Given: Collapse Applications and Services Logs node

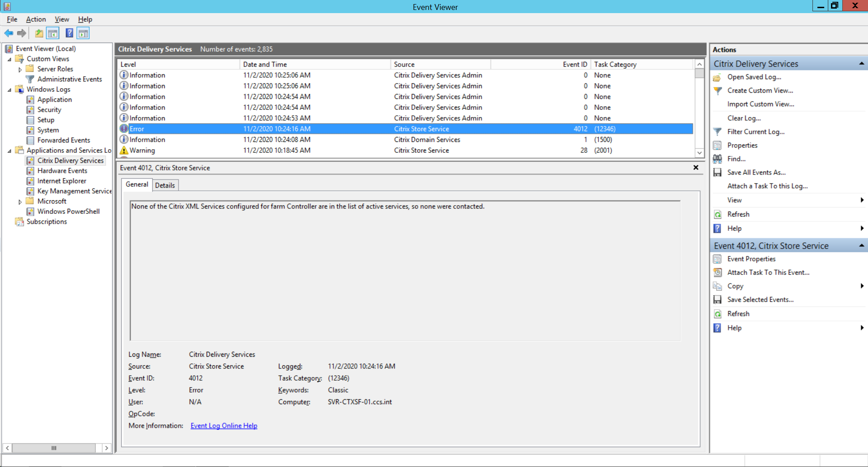Looking at the screenshot, I should click(9, 151).
